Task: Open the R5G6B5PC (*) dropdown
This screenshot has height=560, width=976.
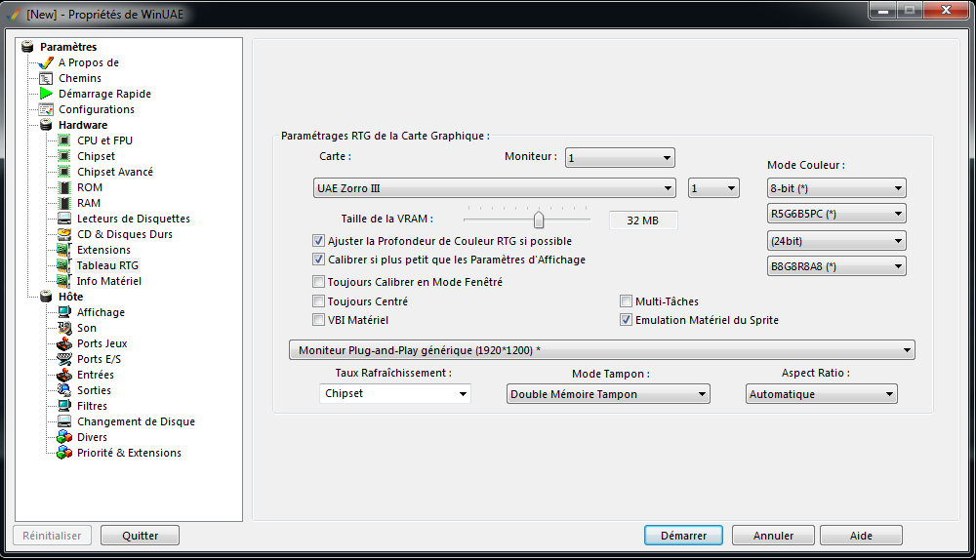Action: 836,214
